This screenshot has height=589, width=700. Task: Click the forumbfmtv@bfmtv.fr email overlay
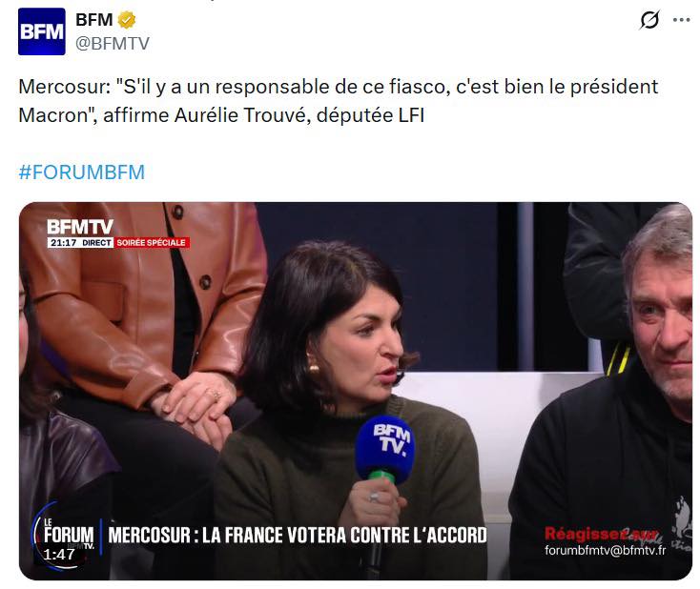tap(605, 551)
